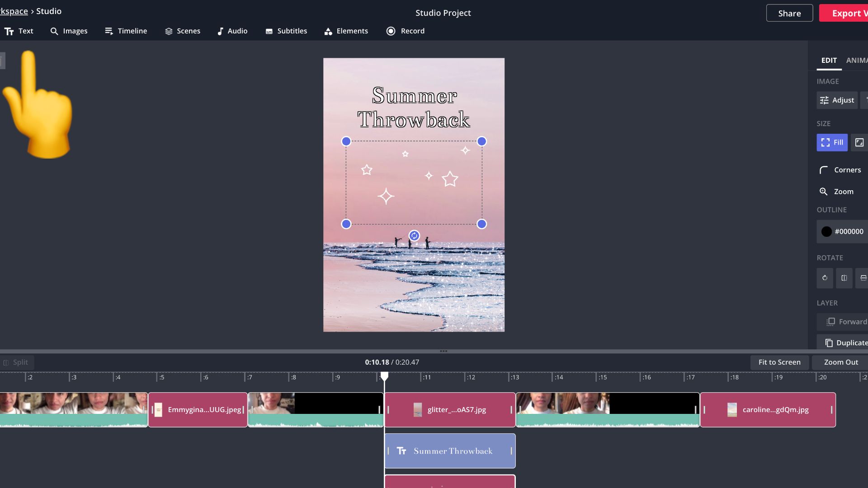The width and height of the screenshot is (868, 488).
Task: Click the Fit to Screen button
Action: point(779,362)
